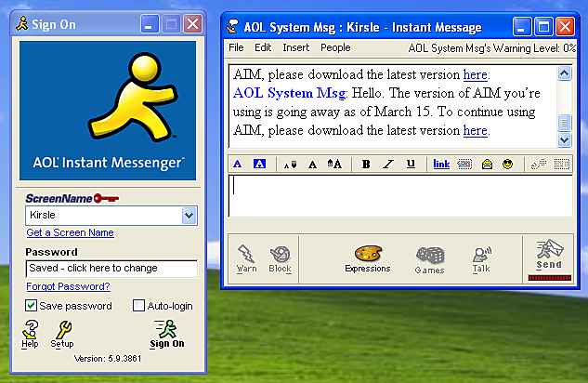
Task: Insert a hyperlink with link button
Action: [441, 164]
